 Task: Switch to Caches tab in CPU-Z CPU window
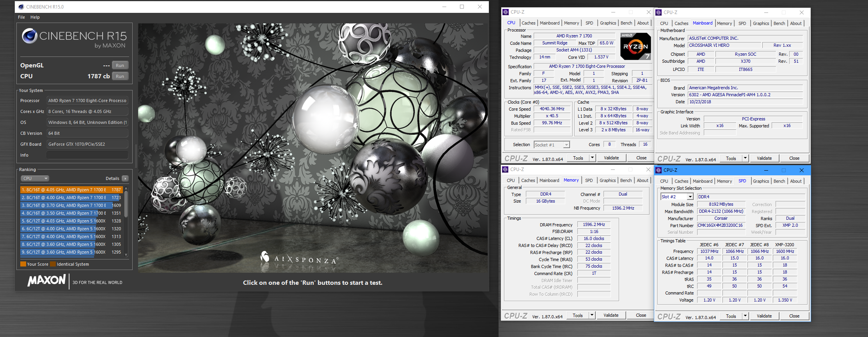(528, 23)
